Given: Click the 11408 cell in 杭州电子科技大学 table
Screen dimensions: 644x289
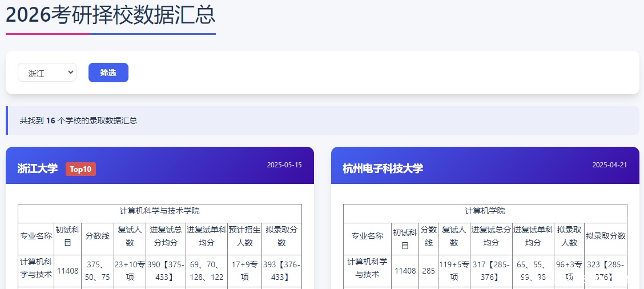Looking at the screenshot, I should coord(405,271).
